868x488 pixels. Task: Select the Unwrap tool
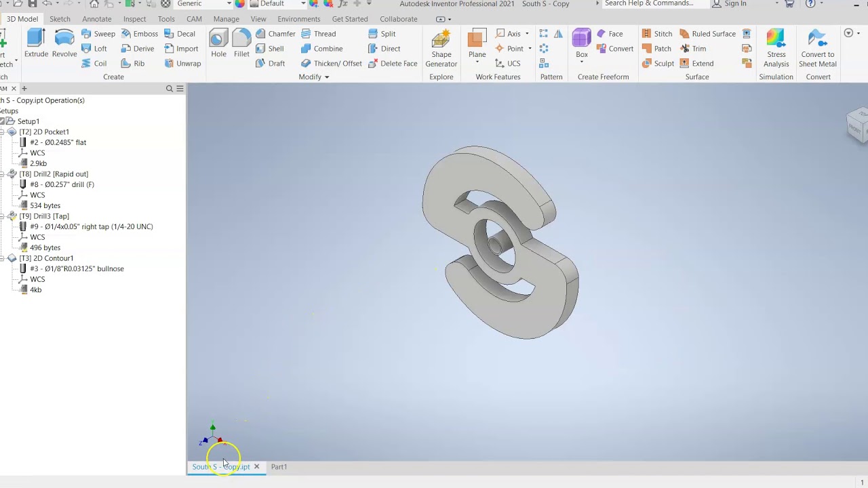click(x=182, y=64)
